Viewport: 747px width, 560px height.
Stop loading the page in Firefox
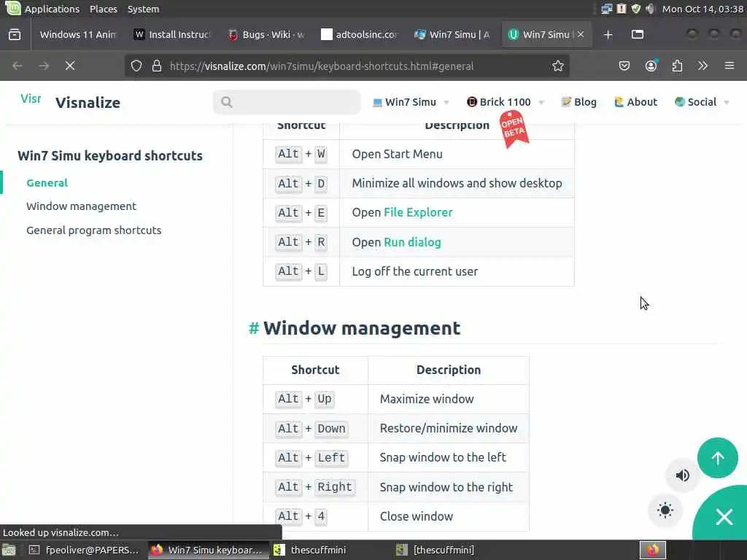coord(70,66)
